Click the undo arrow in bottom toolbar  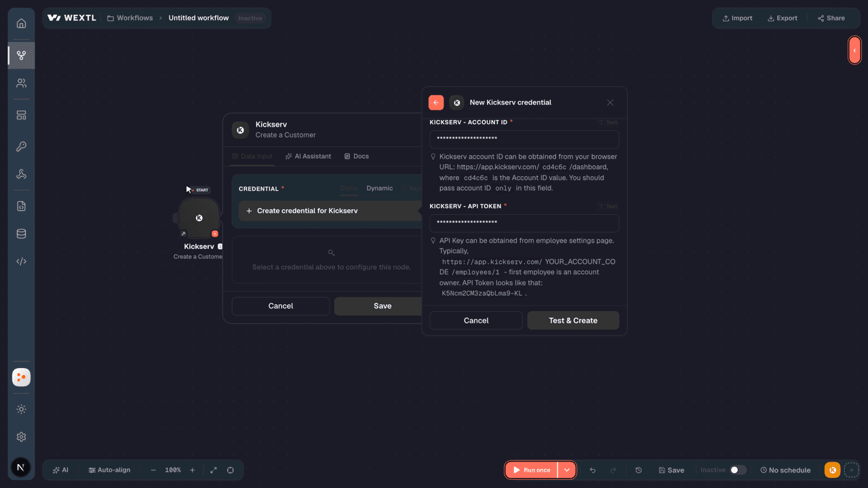click(593, 470)
